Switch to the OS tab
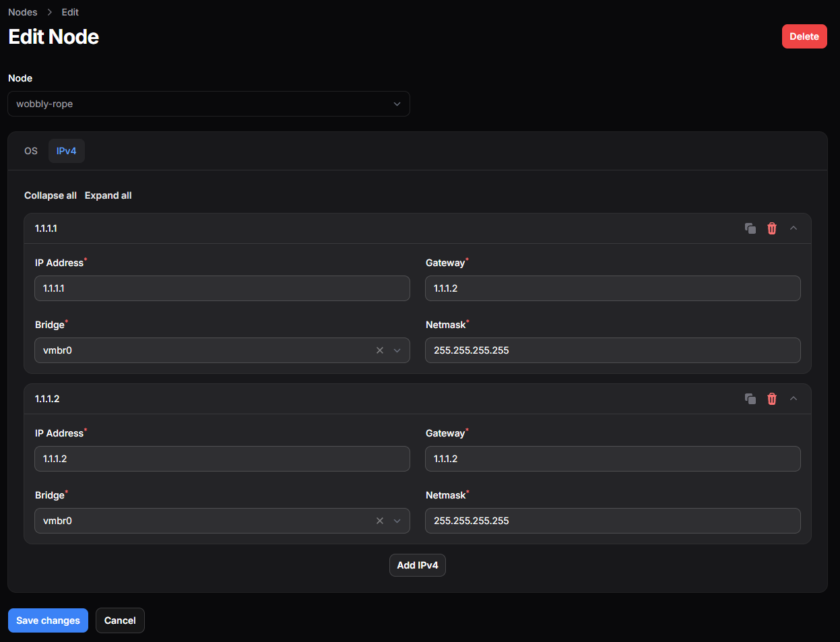Screen dimensions: 840x642 pos(31,151)
